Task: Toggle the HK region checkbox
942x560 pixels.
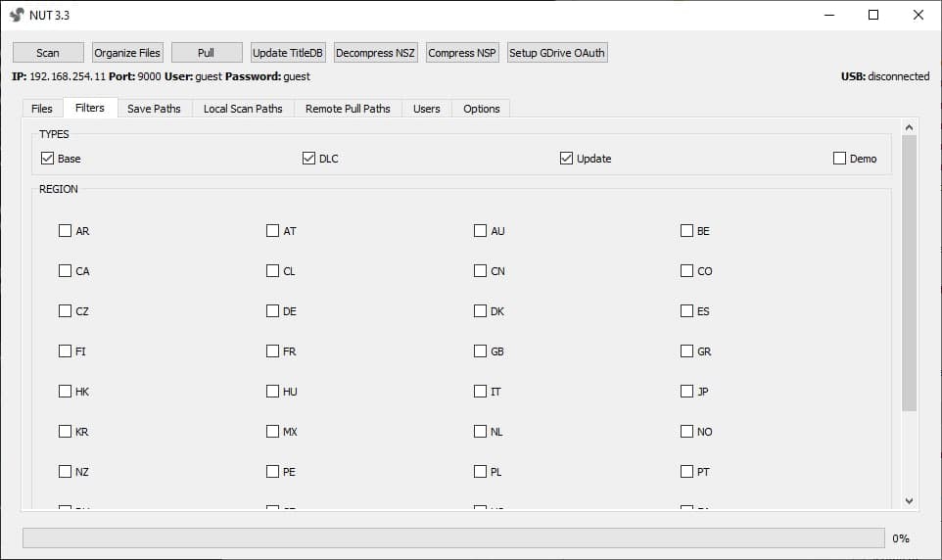Action: click(x=65, y=392)
